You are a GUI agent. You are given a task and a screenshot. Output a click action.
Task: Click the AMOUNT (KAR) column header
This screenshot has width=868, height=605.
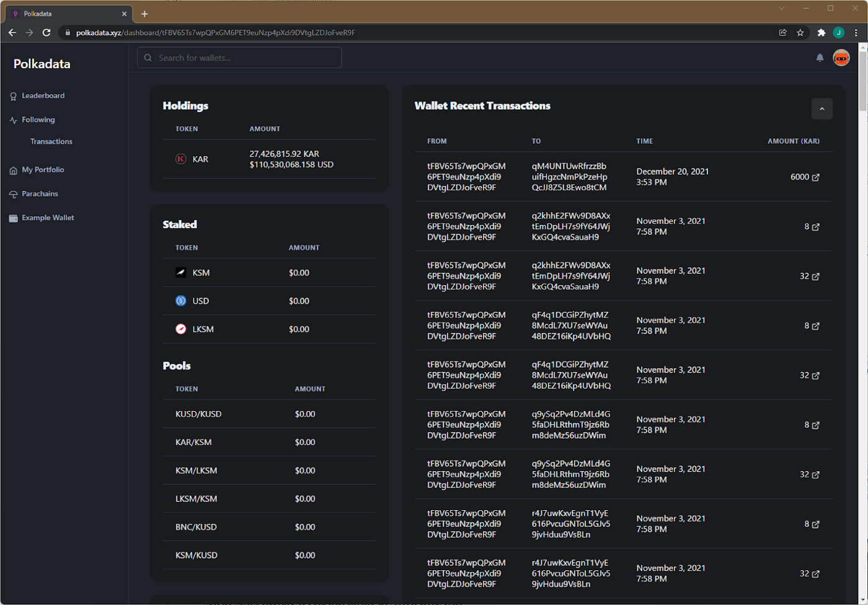click(794, 141)
